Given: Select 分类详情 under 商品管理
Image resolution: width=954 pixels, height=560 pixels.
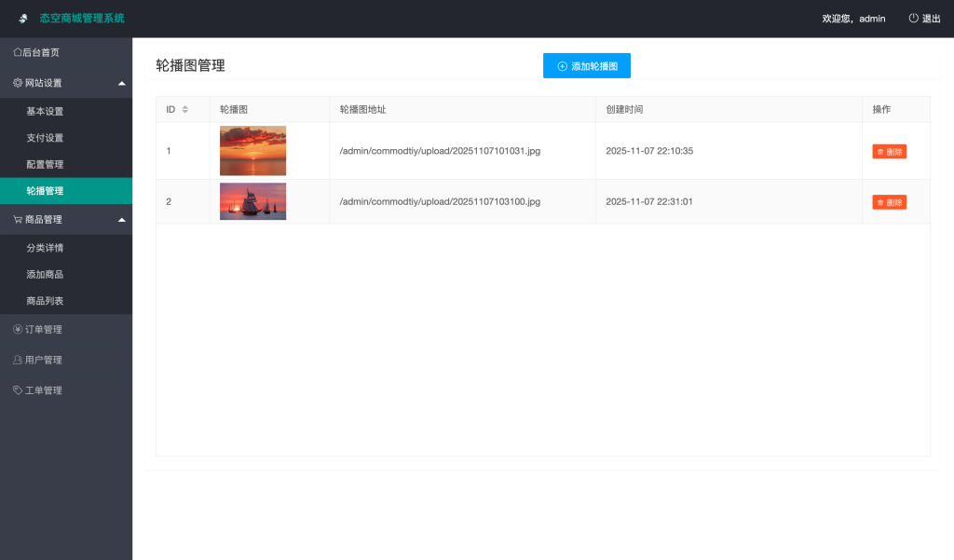Looking at the screenshot, I should pyautogui.click(x=45, y=247).
